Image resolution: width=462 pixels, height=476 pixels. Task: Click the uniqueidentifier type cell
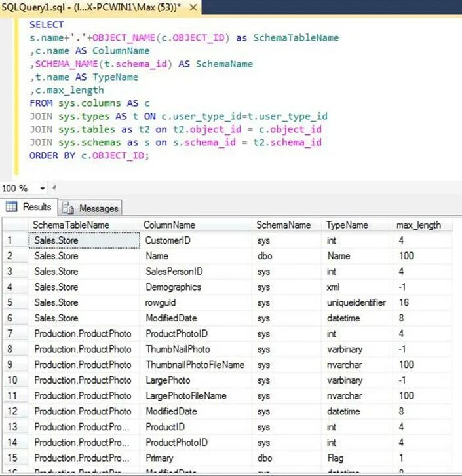[357, 302]
